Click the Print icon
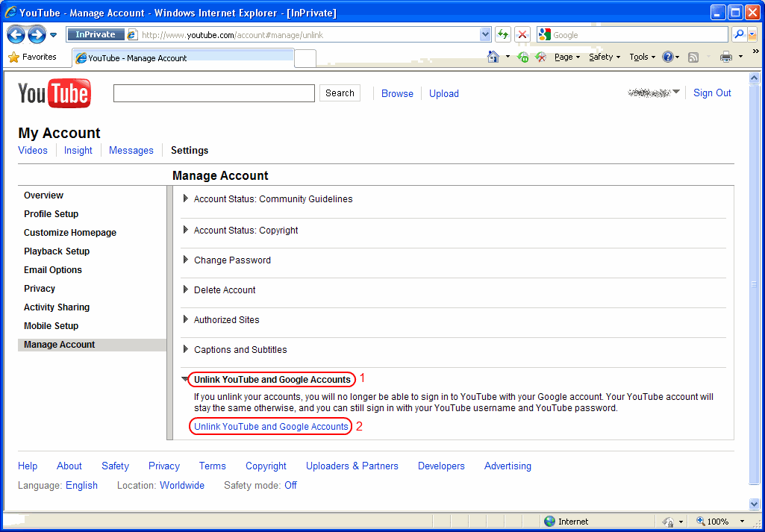 pyautogui.click(x=726, y=57)
